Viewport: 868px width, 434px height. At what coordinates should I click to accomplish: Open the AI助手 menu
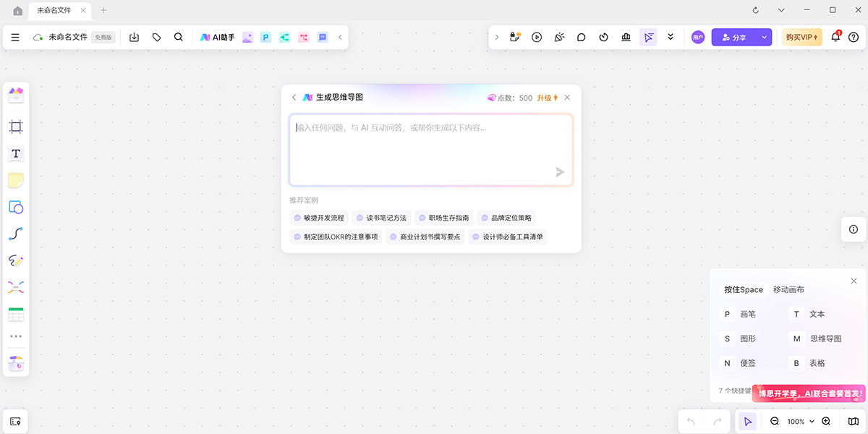pos(217,37)
